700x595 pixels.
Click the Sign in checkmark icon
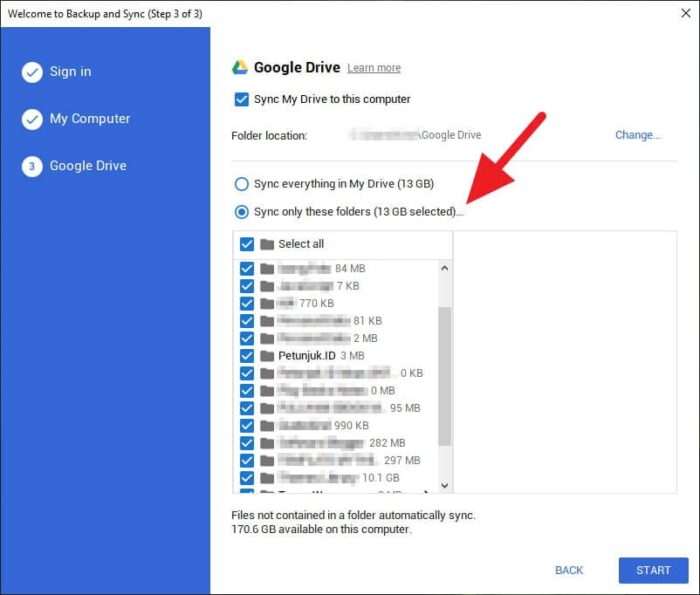32,72
